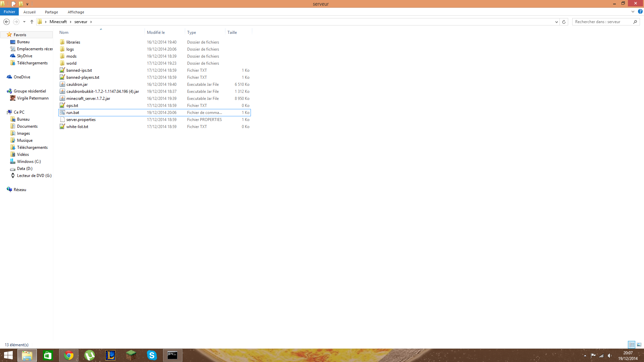Click the volume speaker tray icon
This screenshot has width=644, height=362.
(x=609, y=356)
